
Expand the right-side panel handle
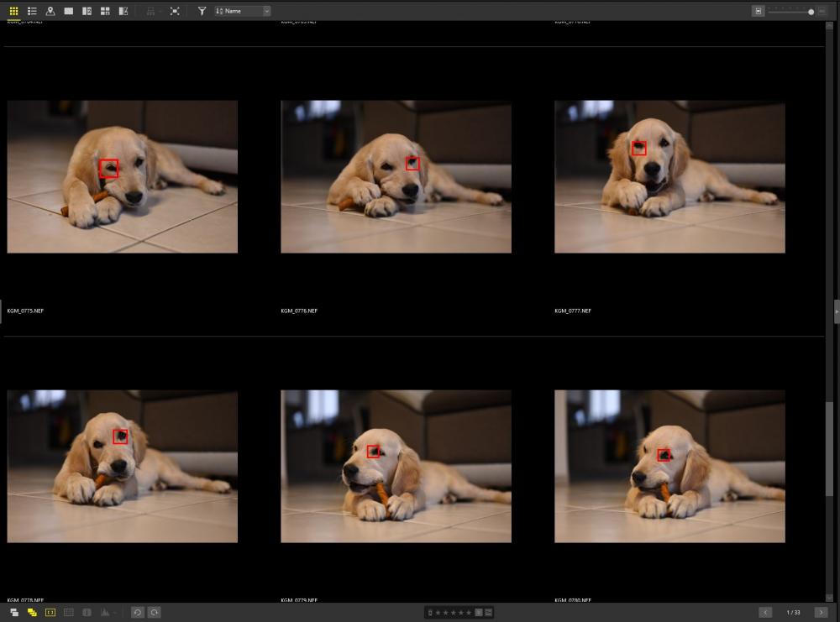tap(837, 311)
